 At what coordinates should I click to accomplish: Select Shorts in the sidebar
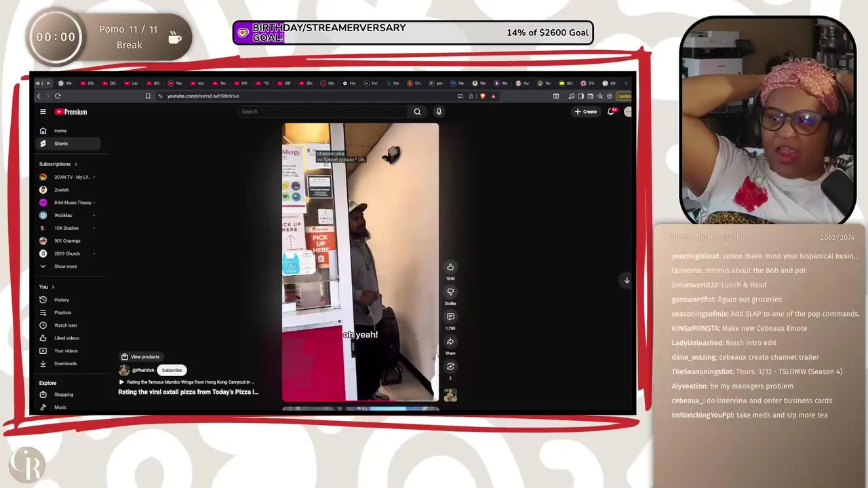point(69,144)
